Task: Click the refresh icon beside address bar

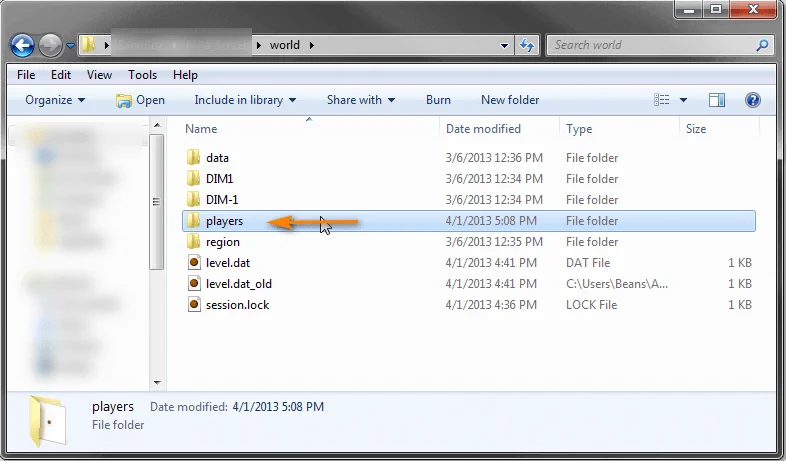Action: point(527,45)
